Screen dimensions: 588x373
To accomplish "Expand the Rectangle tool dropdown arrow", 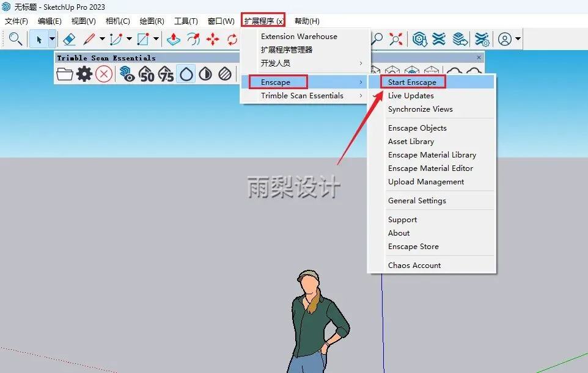I will pos(156,39).
